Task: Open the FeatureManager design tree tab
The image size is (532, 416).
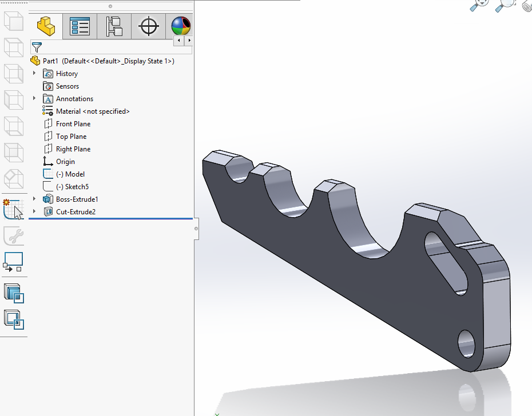Action: (46, 26)
